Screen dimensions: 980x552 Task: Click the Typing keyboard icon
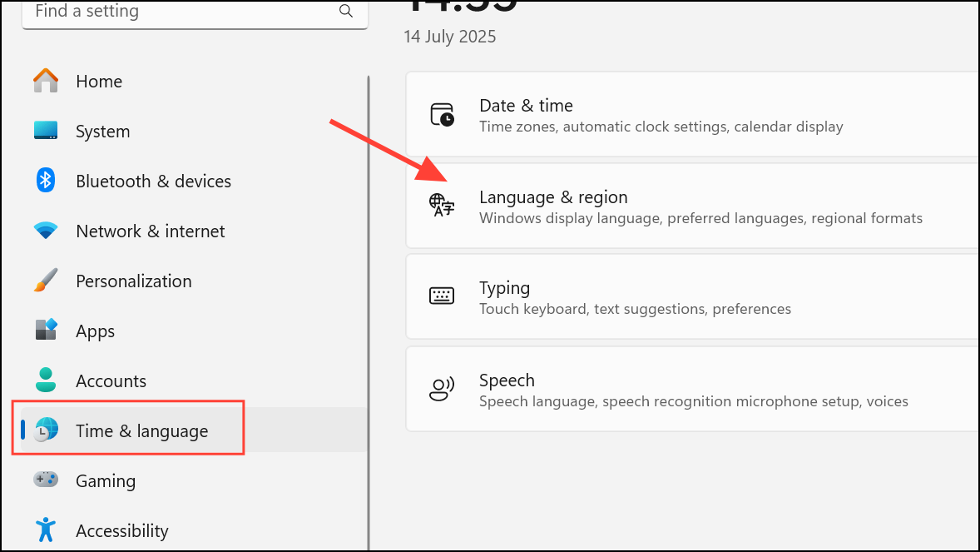click(442, 296)
